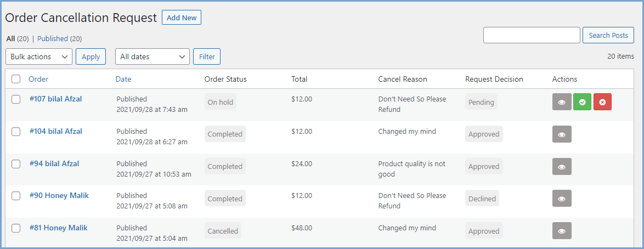This screenshot has width=644, height=249.
Task: Switch to the Published filter view
Action: coord(53,39)
